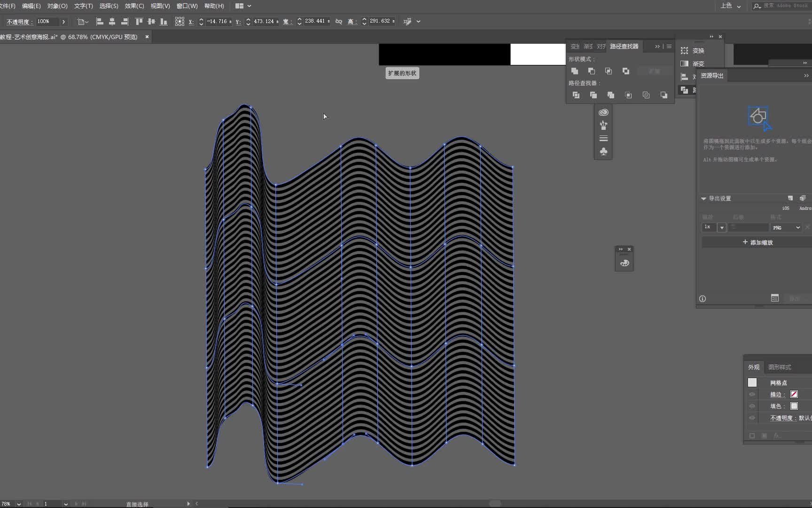Click the 添加缩放 add scale button
This screenshot has height=508, width=812.
click(757, 242)
